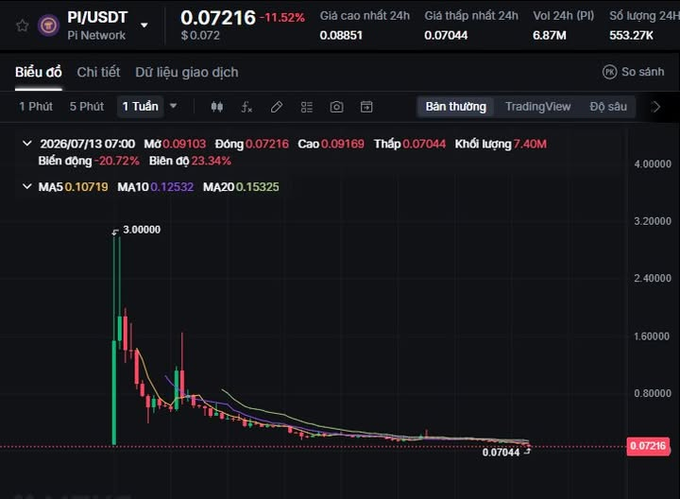Take a chart snapshot with camera icon
This screenshot has height=499, width=680.
pos(337,107)
